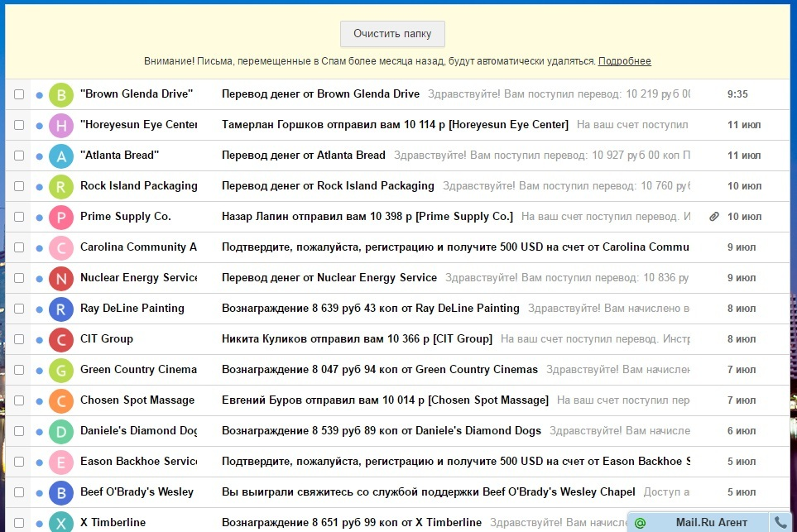Click sender name "X Timberline"

click(113, 522)
